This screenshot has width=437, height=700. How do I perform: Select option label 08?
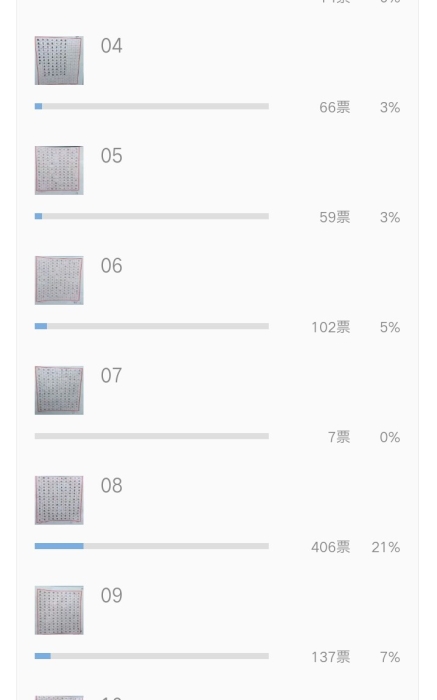click(x=111, y=485)
